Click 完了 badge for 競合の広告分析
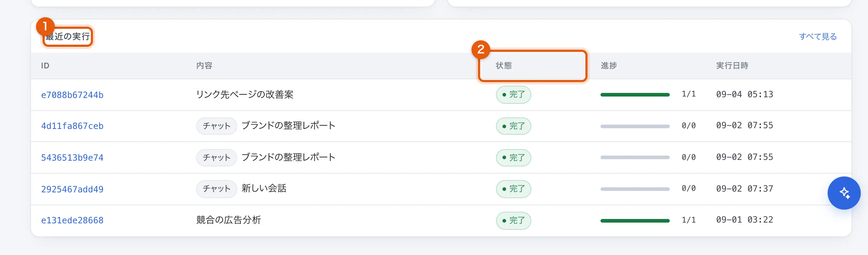The width and height of the screenshot is (868, 255). click(x=513, y=221)
